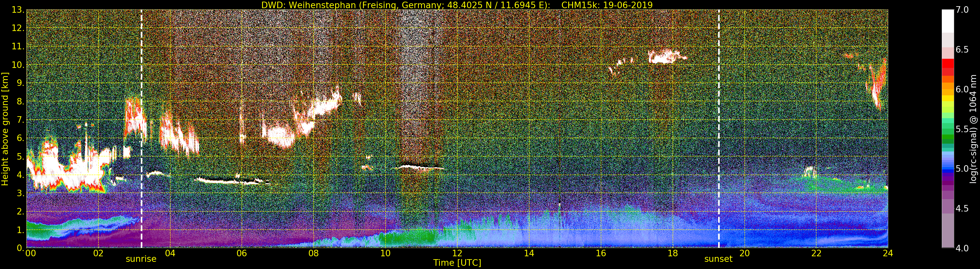980x269 pixels.
Task: Click the DWD Weihenstephan plot title
Action: click(x=457, y=5)
